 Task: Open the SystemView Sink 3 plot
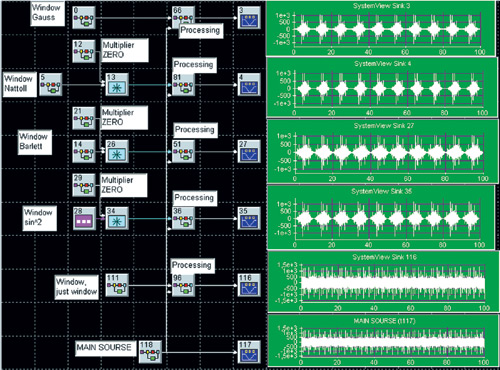click(381, 29)
